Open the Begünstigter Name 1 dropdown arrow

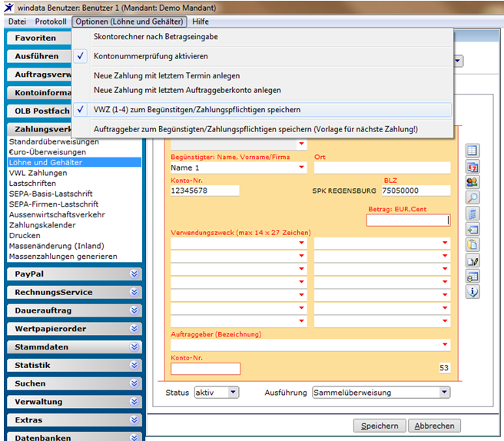[301, 167]
